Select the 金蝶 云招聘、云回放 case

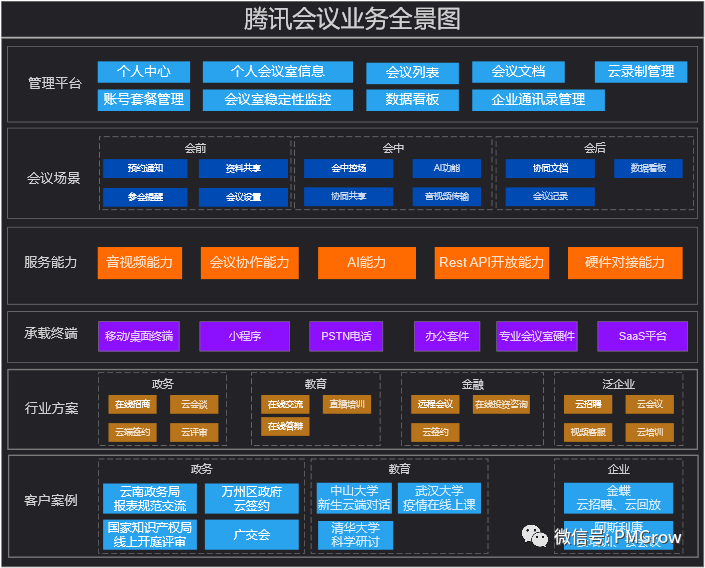[619, 498]
